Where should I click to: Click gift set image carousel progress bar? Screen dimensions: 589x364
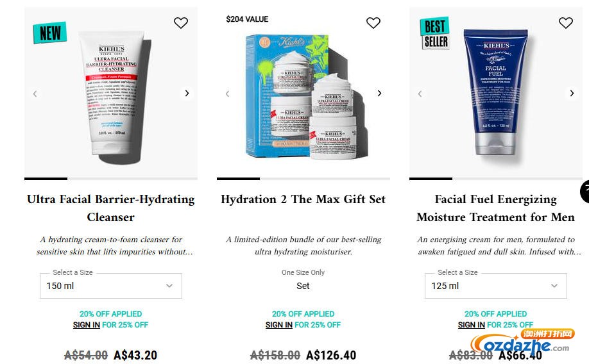[x=303, y=179]
